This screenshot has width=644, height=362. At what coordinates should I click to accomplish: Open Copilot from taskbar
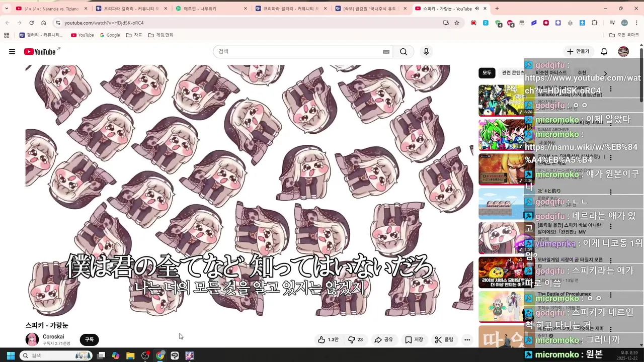coord(116,355)
